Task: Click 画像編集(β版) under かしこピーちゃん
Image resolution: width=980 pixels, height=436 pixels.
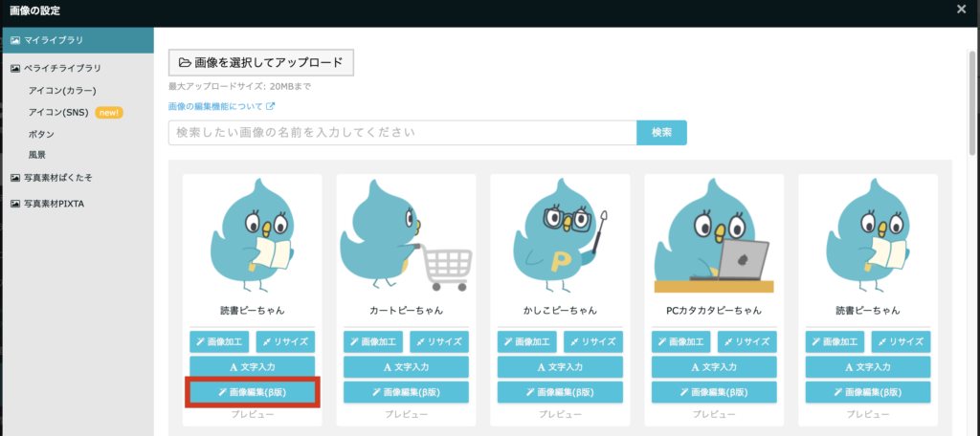Action: click(x=560, y=392)
